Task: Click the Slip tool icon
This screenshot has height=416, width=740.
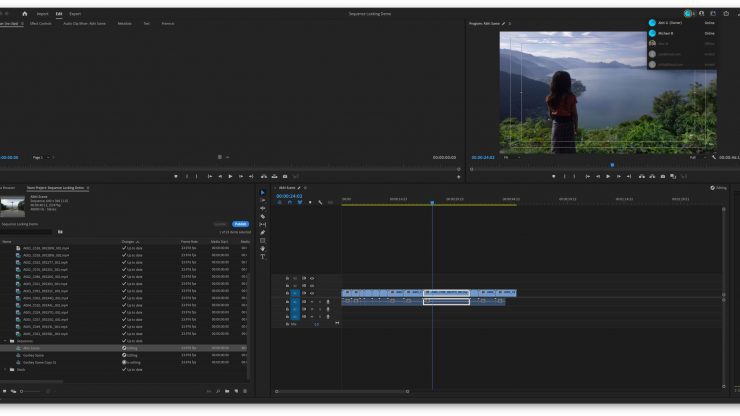Action: pos(263,224)
